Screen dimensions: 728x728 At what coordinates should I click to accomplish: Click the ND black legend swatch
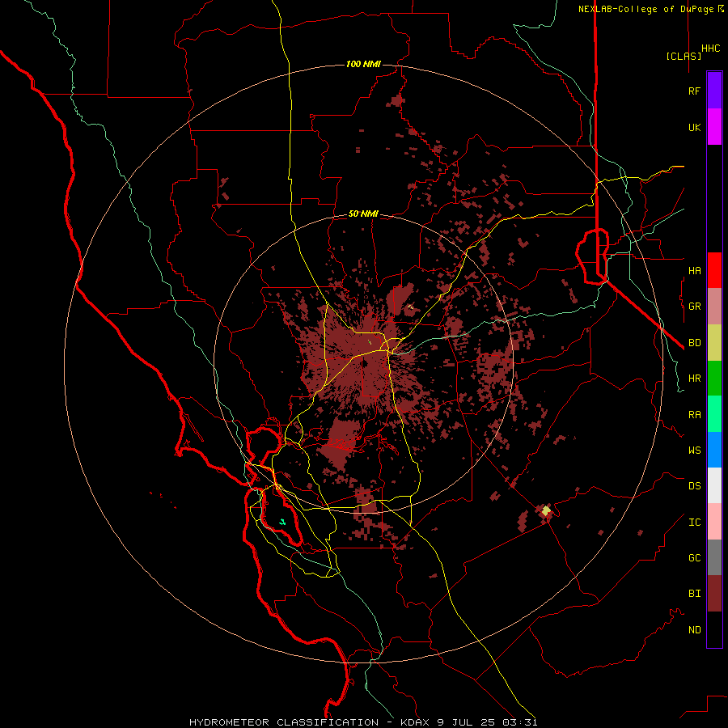714,629
